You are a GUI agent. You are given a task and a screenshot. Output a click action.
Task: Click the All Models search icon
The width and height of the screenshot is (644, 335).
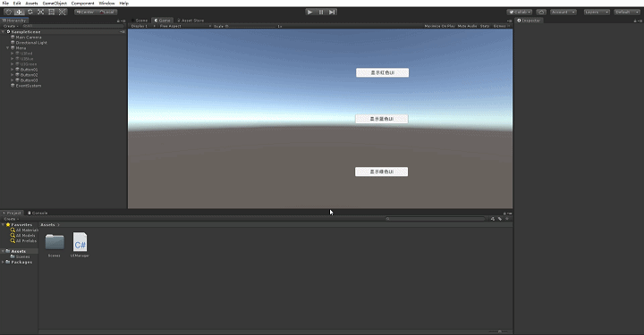(13, 235)
